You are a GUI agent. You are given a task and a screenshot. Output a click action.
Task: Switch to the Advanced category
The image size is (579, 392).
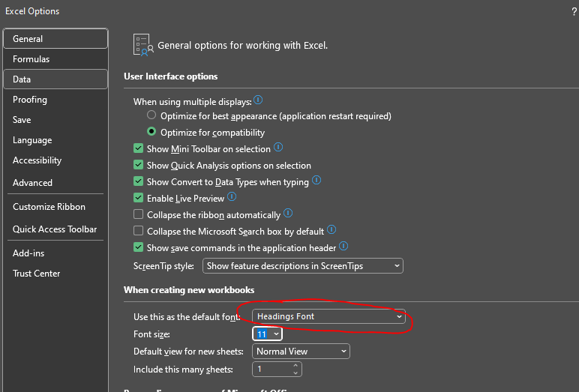(55, 183)
